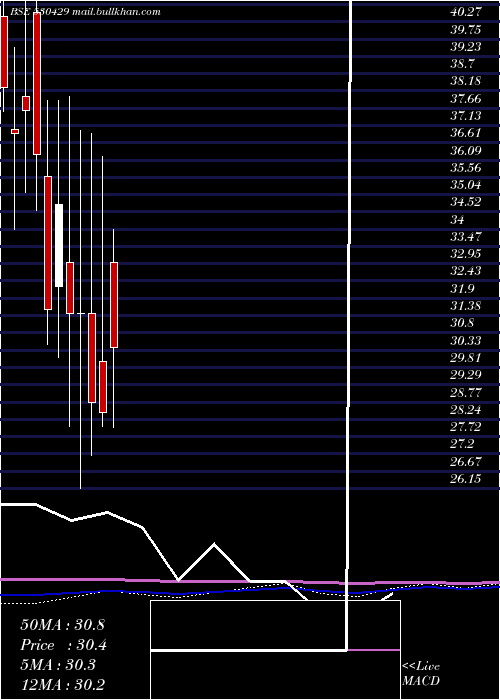Viewport: 500px width, 700px height.
Task: Click the 39.75 price axis label
Action: [466, 29]
